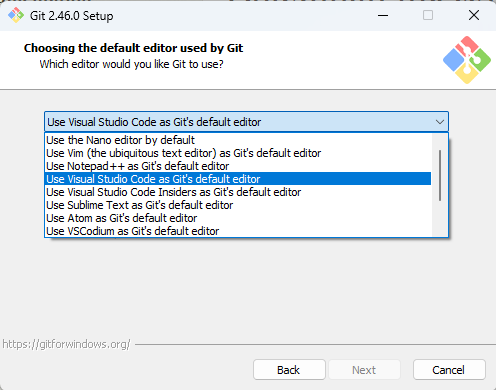Go back with the Back button

pyautogui.click(x=289, y=370)
